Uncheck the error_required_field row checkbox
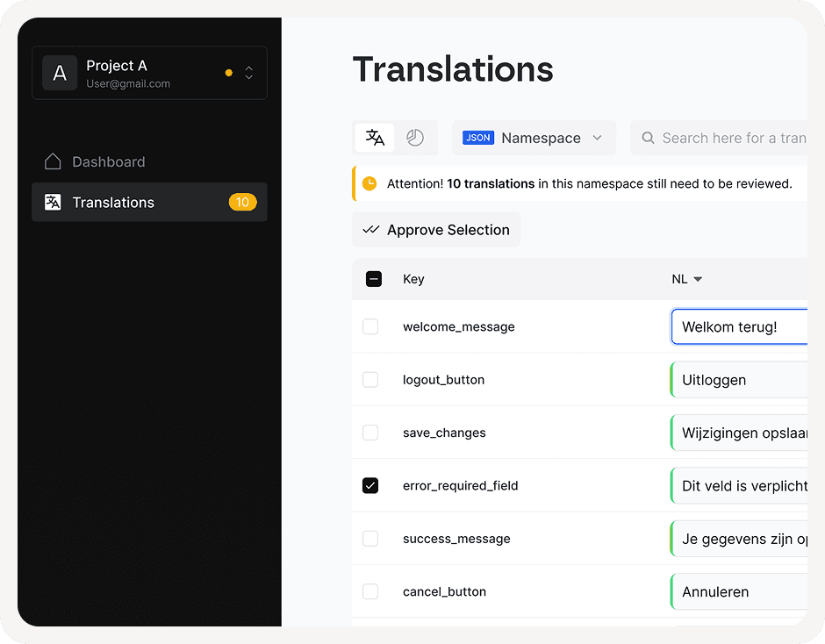825x644 pixels. tap(370, 485)
